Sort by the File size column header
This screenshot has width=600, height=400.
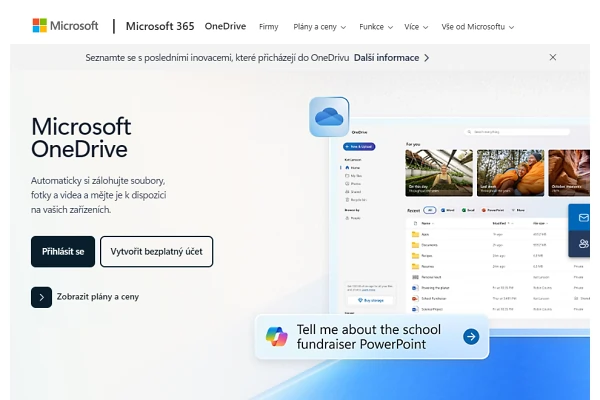tap(540, 223)
